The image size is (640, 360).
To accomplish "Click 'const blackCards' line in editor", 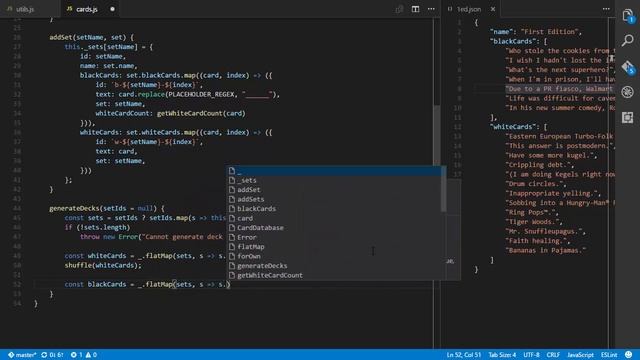I will click(147, 284).
